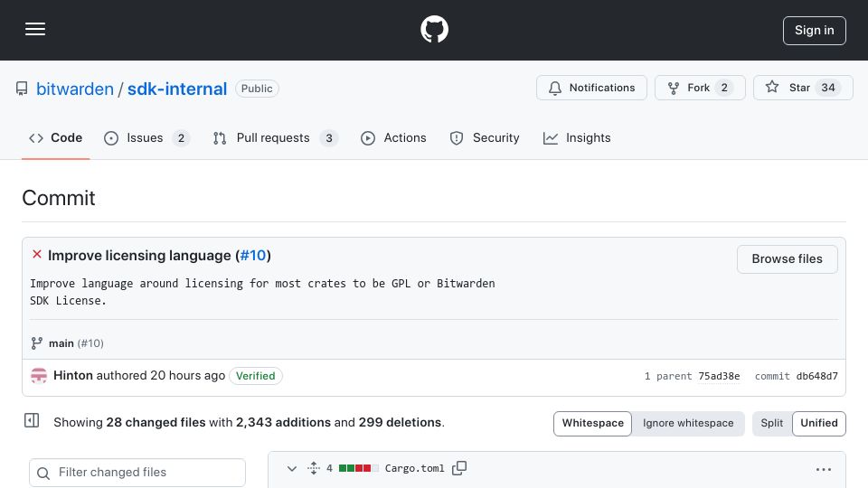
Task: Click the Notifications bell button
Action: [591, 88]
